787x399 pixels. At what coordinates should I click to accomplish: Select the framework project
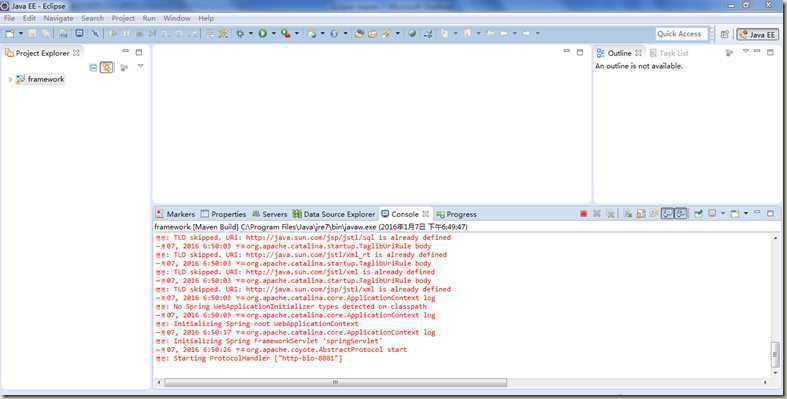coord(40,79)
